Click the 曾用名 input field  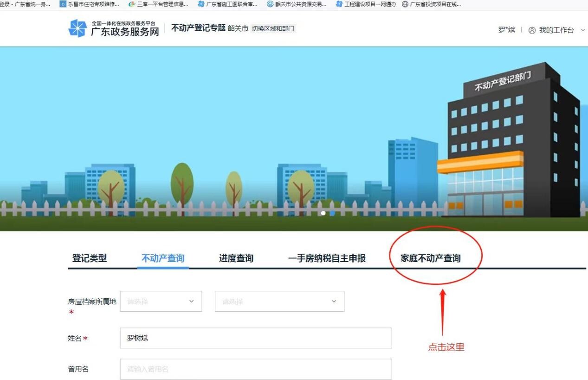[257, 369]
